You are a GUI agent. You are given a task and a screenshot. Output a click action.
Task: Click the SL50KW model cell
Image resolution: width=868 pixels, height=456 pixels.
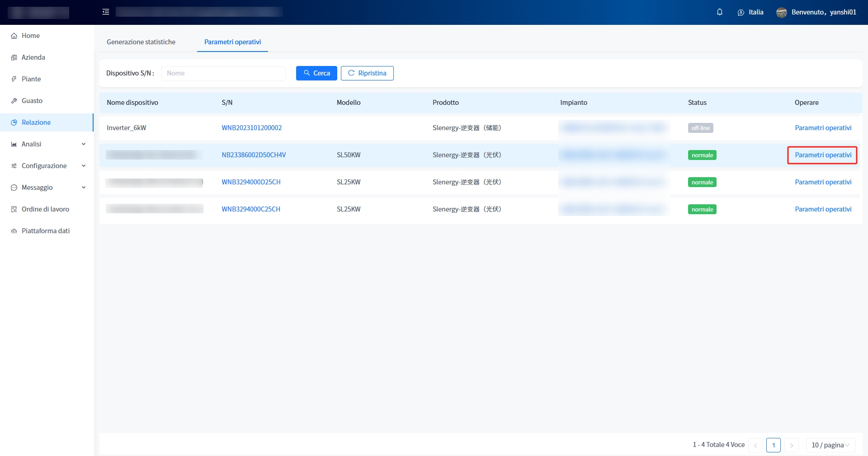pyautogui.click(x=349, y=155)
